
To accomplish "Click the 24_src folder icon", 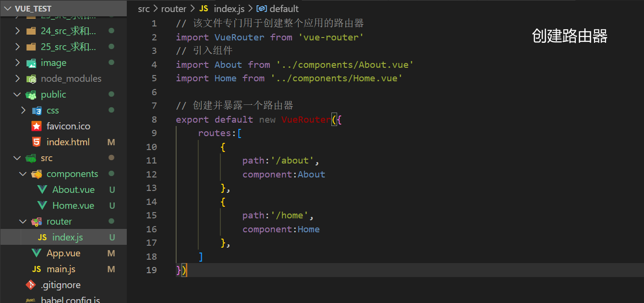I will point(31,31).
